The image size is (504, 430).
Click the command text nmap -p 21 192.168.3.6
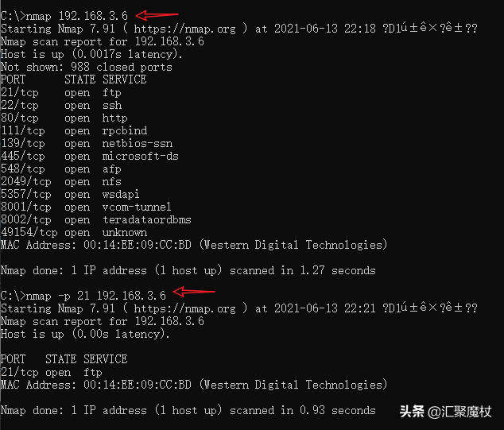(95, 296)
